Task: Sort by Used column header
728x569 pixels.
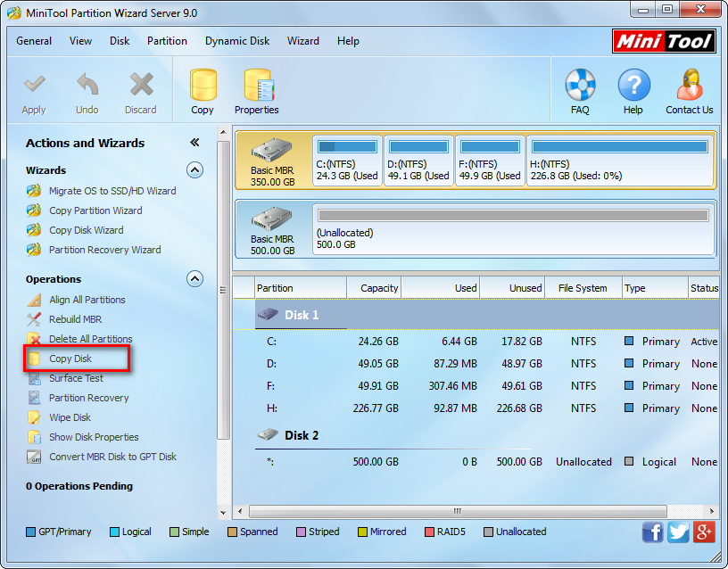Action: coord(441,288)
